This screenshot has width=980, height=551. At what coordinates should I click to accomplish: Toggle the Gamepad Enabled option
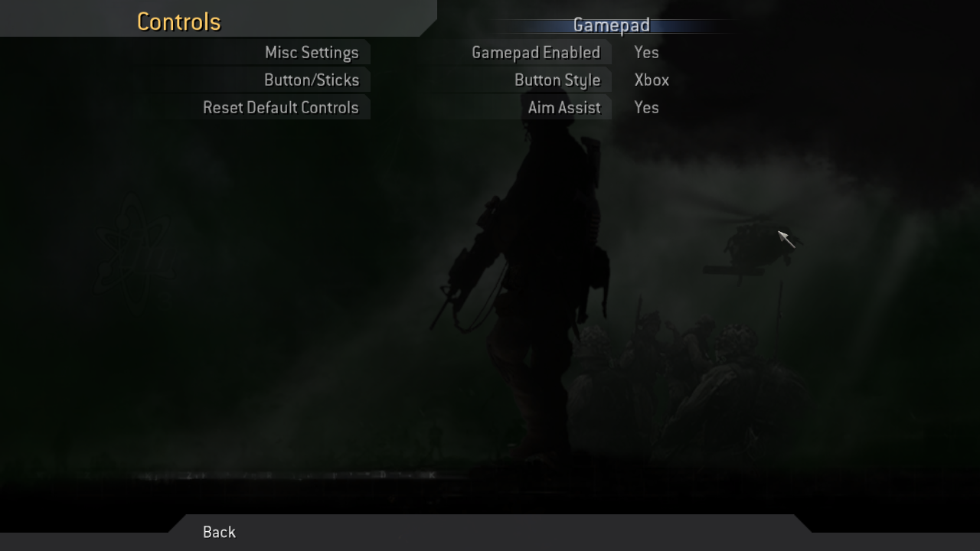(x=536, y=53)
